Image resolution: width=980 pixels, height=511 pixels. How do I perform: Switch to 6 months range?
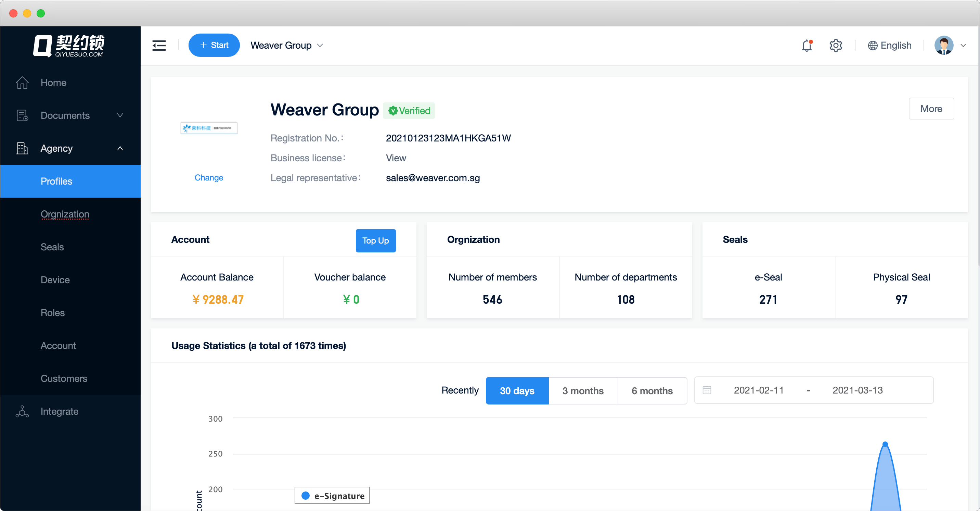pos(652,391)
